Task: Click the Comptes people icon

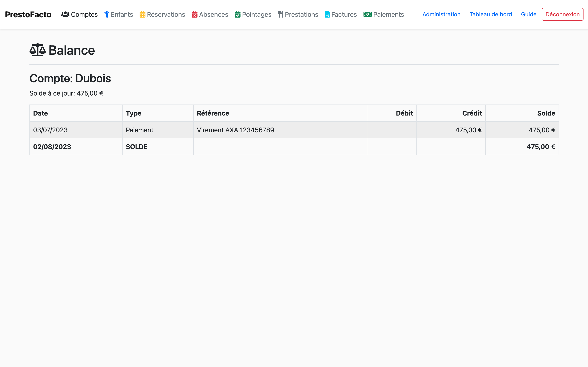Action: 65,14
